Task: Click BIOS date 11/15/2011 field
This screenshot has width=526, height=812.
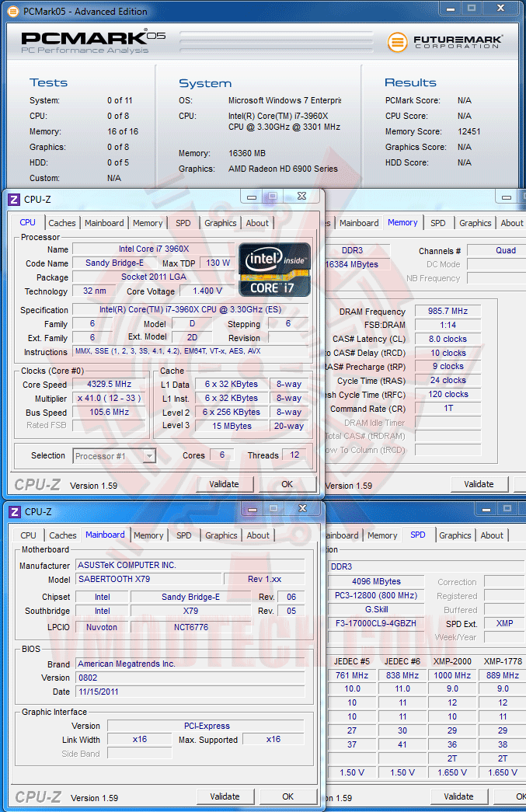Action: (x=190, y=692)
